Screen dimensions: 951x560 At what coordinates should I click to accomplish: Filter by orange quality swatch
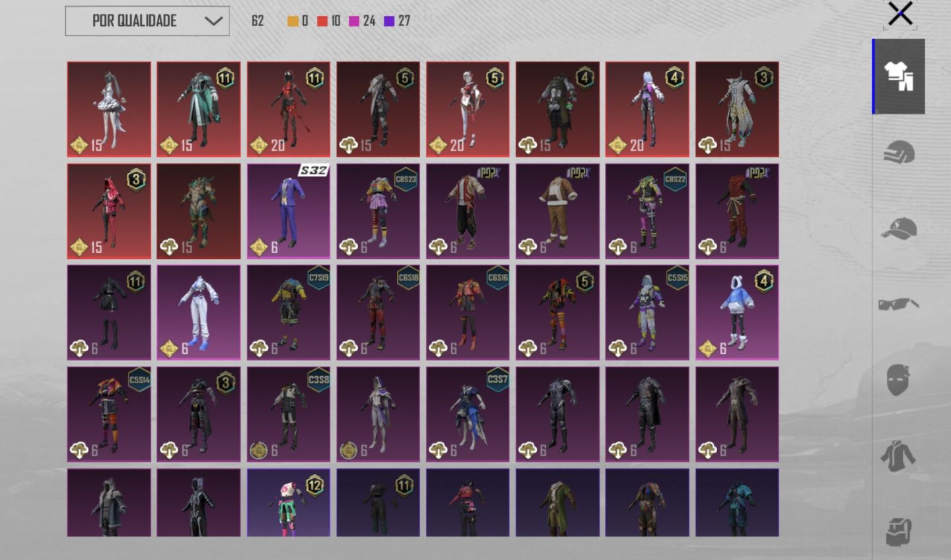click(293, 21)
